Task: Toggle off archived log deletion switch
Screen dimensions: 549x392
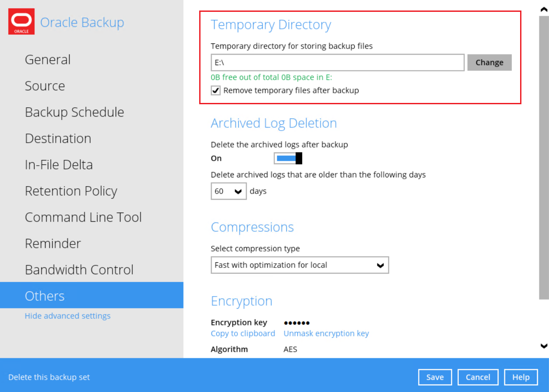Action: [288, 158]
